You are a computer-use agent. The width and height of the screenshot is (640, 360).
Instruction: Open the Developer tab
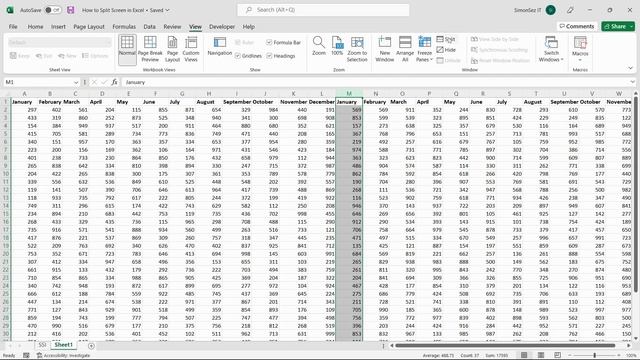tap(222, 27)
